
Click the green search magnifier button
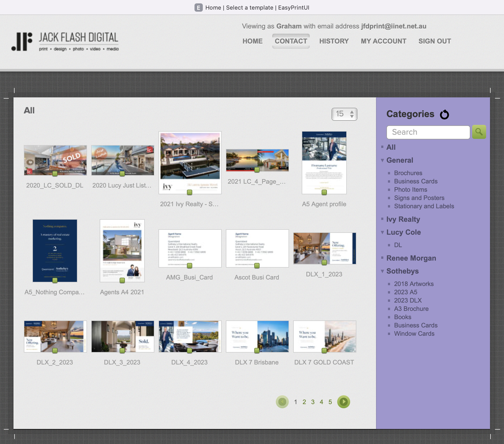(479, 132)
